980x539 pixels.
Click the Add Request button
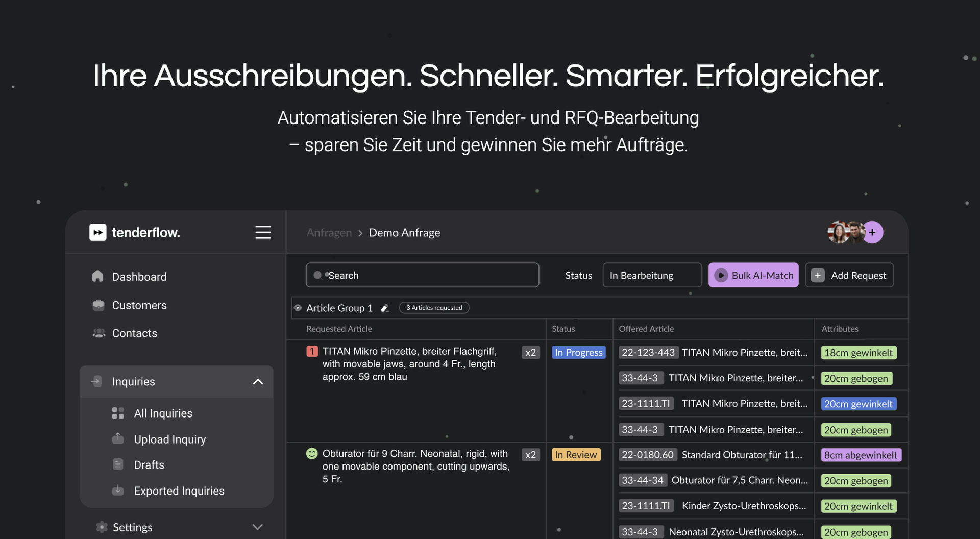[x=849, y=275]
